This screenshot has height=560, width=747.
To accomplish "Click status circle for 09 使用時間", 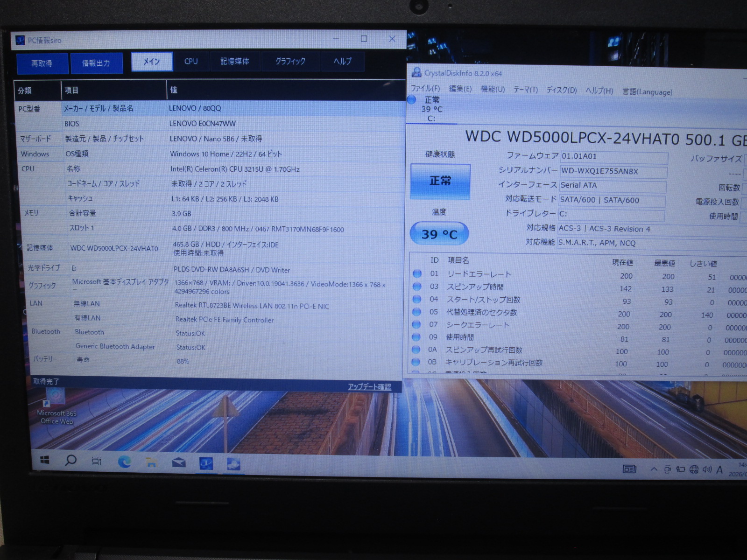I will [416, 337].
